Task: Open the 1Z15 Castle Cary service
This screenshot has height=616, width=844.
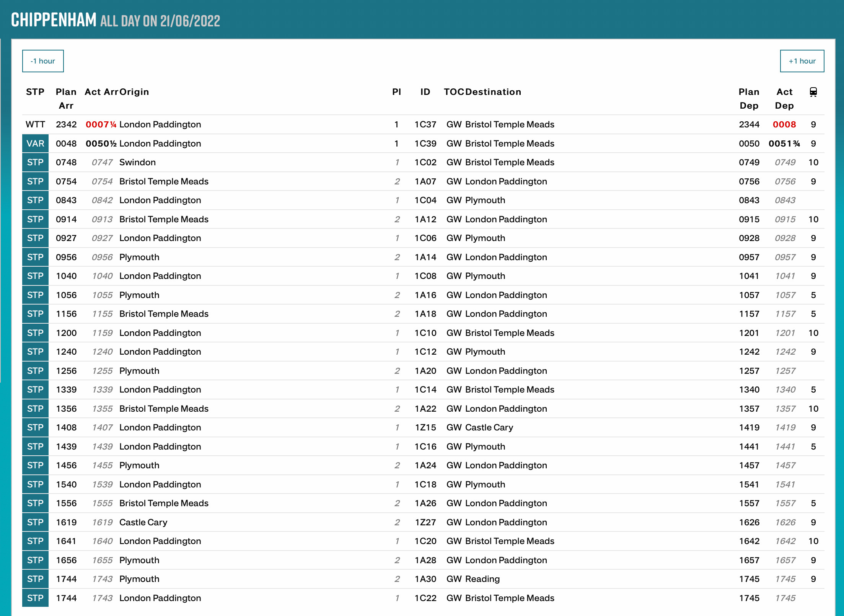Action: coord(425,427)
